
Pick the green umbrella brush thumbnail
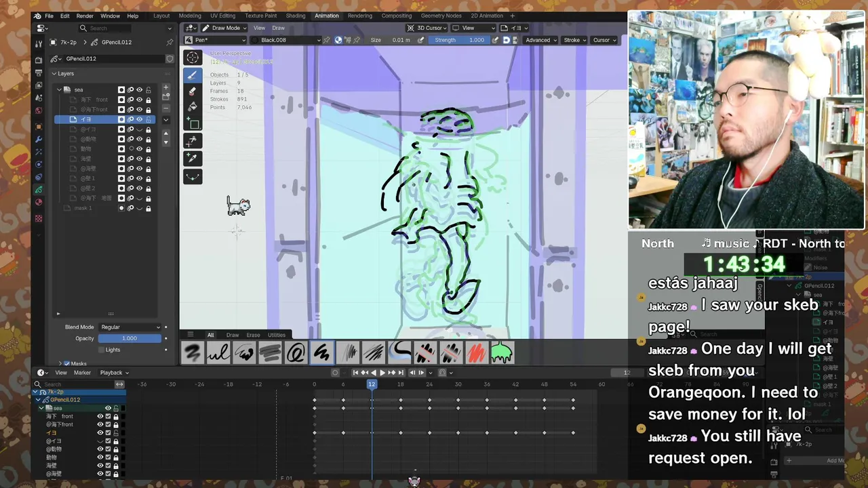502,352
